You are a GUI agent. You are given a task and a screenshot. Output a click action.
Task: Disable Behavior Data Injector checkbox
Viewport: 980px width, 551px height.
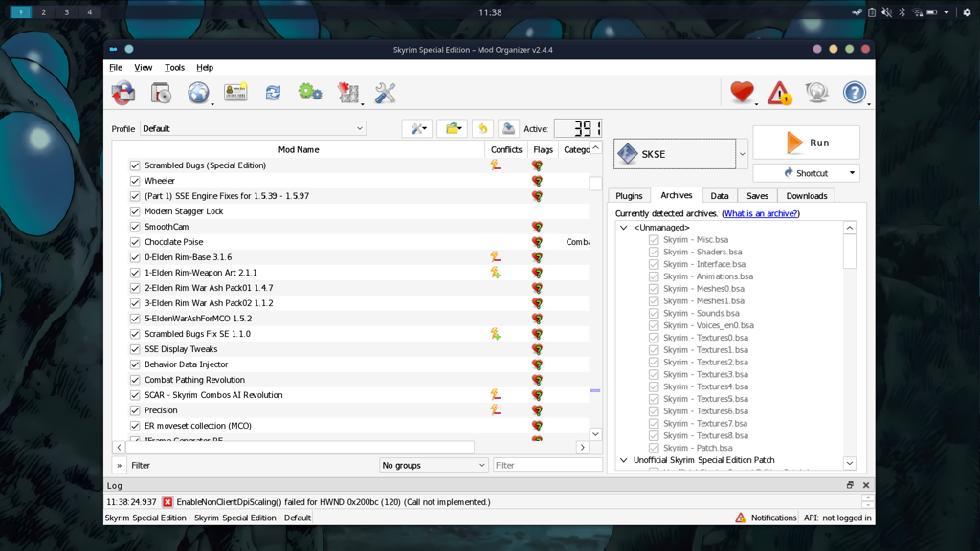point(135,364)
